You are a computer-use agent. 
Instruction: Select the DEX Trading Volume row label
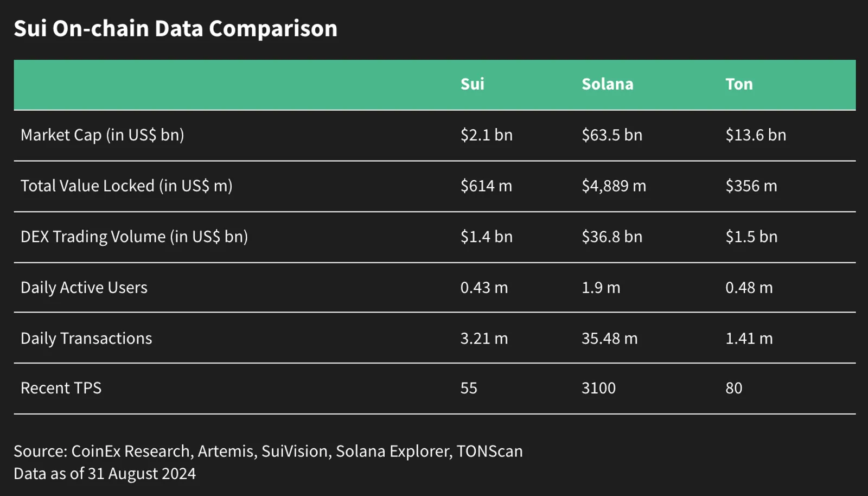(134, 237)
